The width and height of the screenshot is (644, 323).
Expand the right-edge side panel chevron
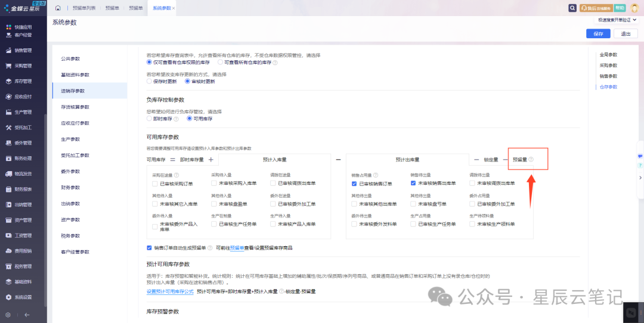coord(640,177)
